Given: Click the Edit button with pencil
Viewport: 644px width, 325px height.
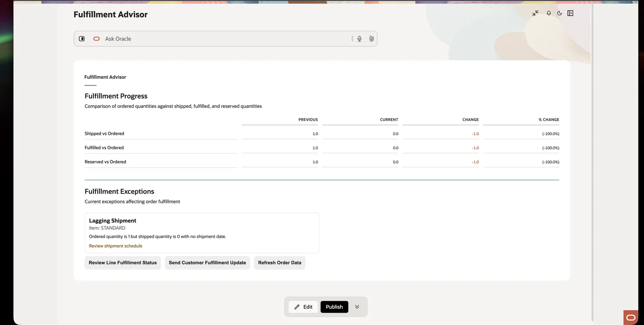Looking at the screenshot, I should click(x=303, y=307).
